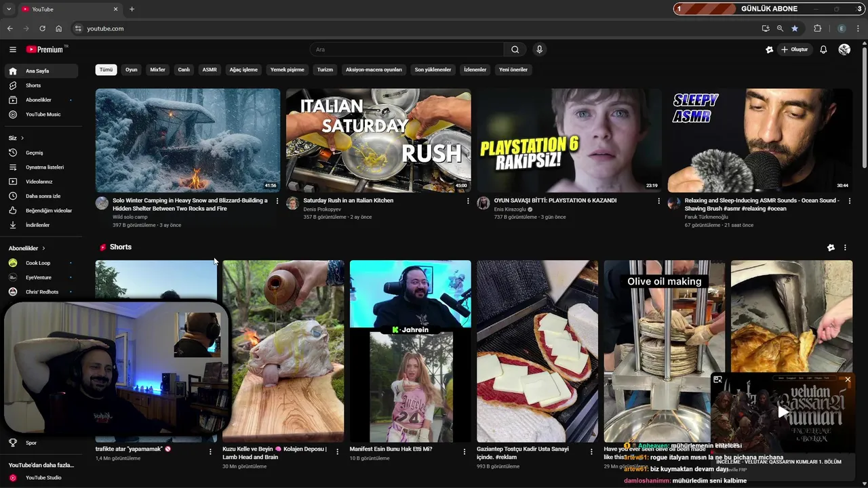The height and width of the screenshot is (488, 868).
Task: Click the YouTube Premium logo
Action: click(46, 49)
